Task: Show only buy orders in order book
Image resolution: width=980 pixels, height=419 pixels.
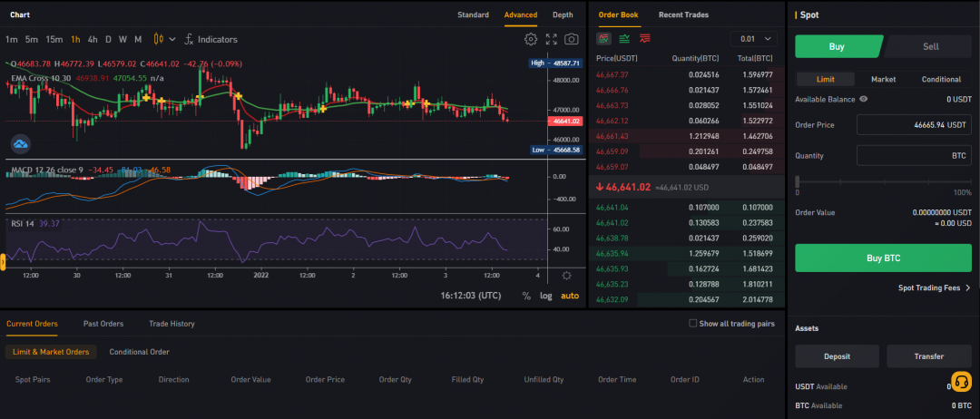Action: [624, 39]
